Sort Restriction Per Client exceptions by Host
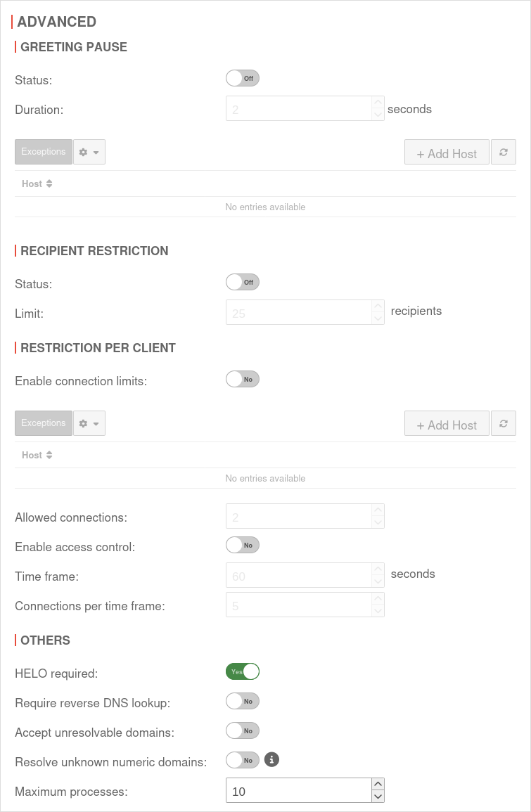The width and height of the screenshot is (531, 812). (x=37, y=455)
